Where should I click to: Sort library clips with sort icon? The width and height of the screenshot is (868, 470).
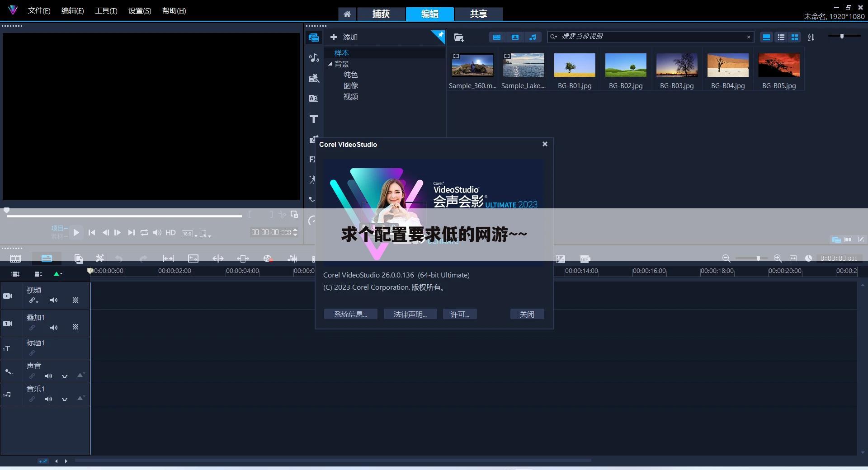click(x=811, y=38)
